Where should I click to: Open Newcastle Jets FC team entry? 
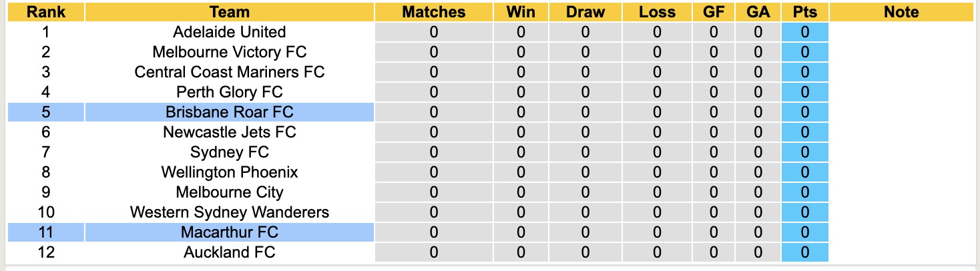coord(229,132)
